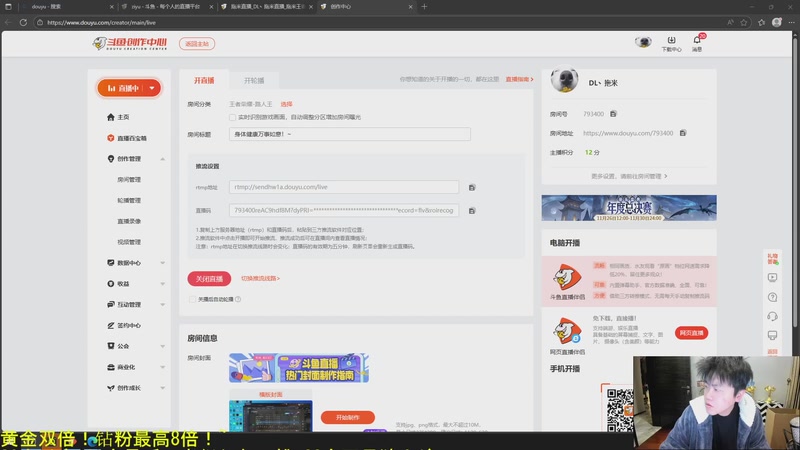
Task: Open the 更多设置，请前往房间管理 link
Action: [x=629, y=176]
